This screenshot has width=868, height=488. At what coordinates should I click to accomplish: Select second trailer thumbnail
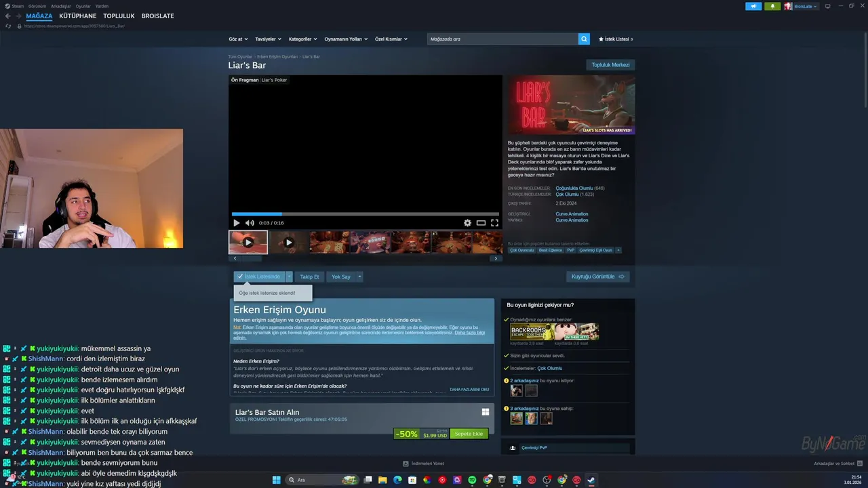pos(289,243)
